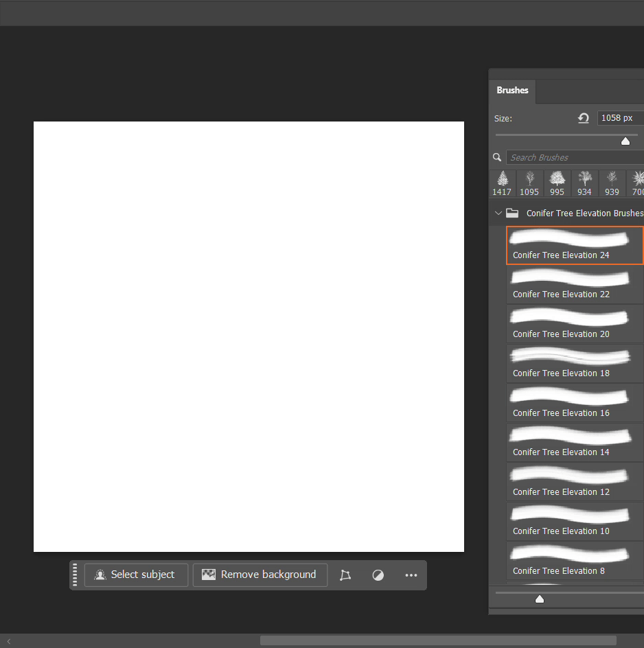Click the adjustment layer half-circle icon
The width and height of the screenshot is (644, 648).
click(x=378, y=575)
